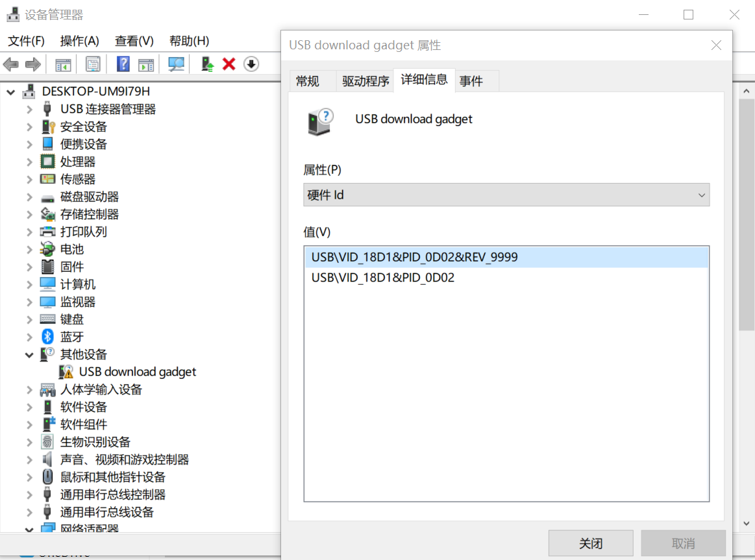Open the 查看(V) menu
Image resolution: width=755 pixels, height=560 pixels.
point(134,41)
